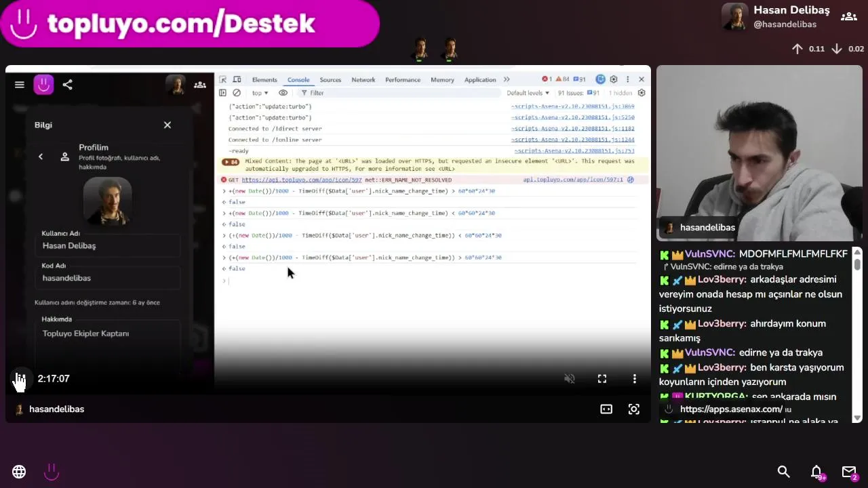Viewport: 868px width, 488px height.
Task: Open the Application tab
Action: tap(480, 80)
